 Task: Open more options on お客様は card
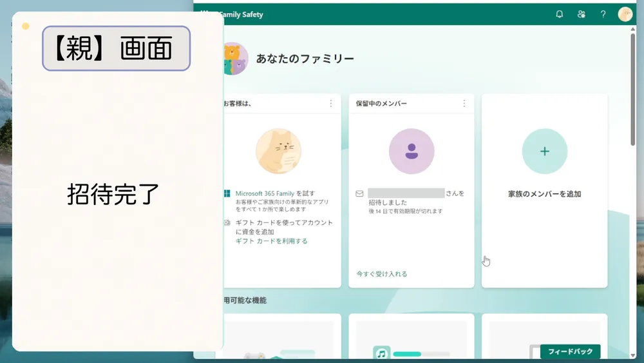331,104
